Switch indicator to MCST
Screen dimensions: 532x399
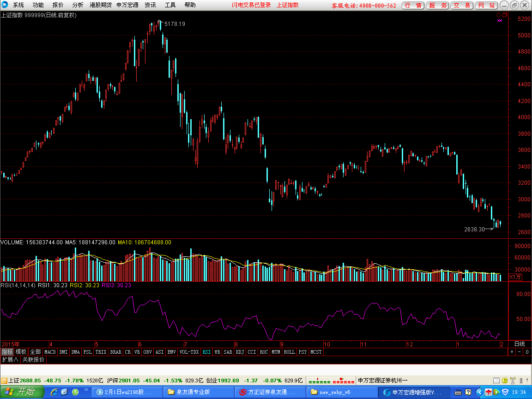pyautogui.click(x=316, y=352)
